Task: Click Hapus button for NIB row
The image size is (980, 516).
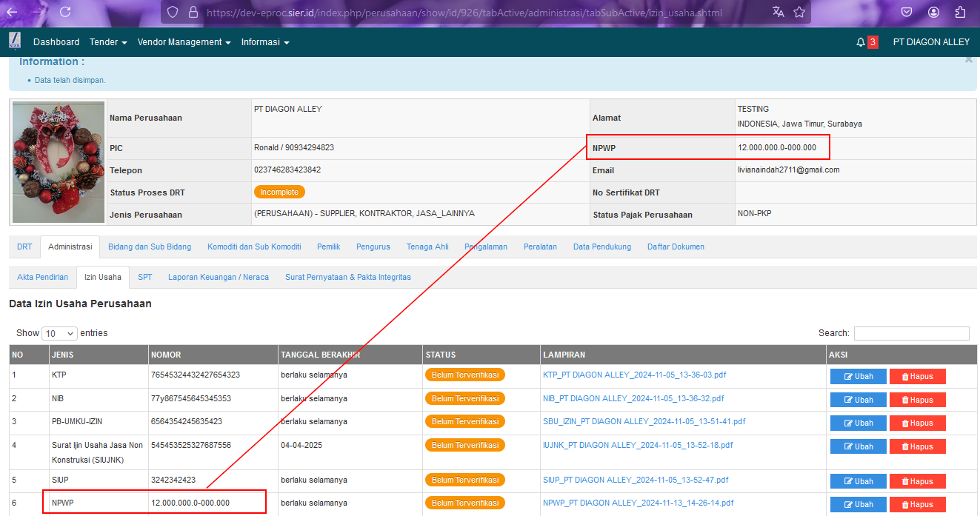Action: (917, 400)
